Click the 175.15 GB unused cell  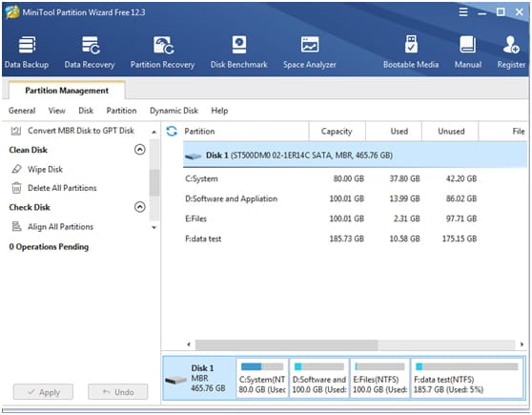(x=460, y=239)
